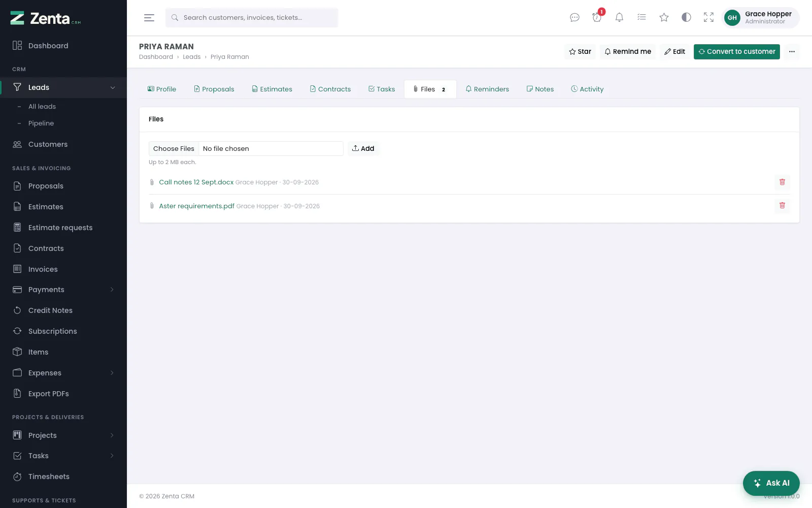Open the chat messages icon

574,18
